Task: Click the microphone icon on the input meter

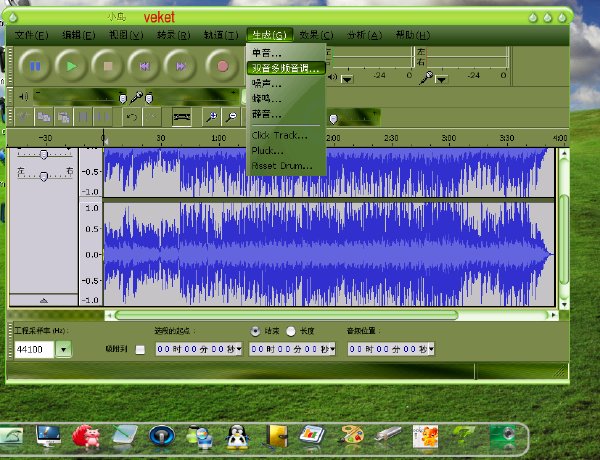Action: pos(426,78)
